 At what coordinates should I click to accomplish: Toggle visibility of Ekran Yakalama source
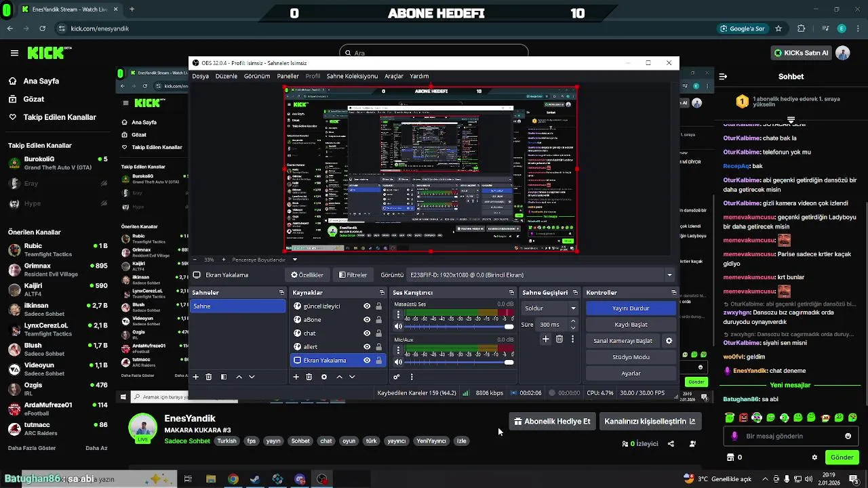click(367, 361)
